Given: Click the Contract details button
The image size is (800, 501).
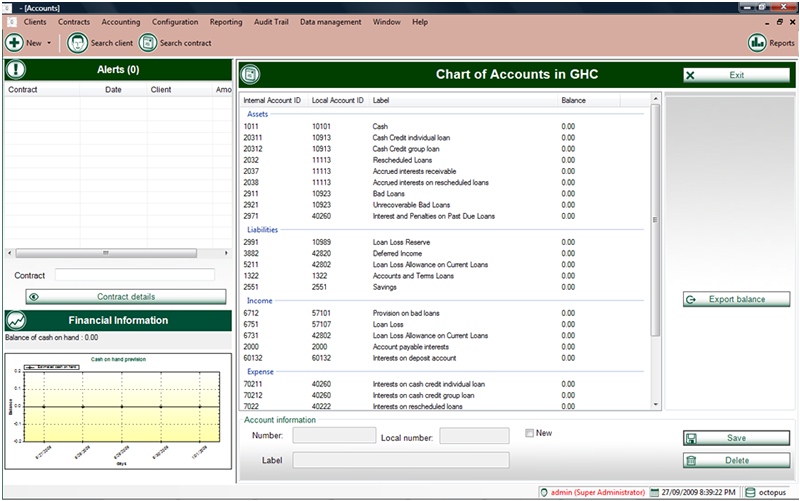Looking at the screenshot, I should tap(125, 297).
